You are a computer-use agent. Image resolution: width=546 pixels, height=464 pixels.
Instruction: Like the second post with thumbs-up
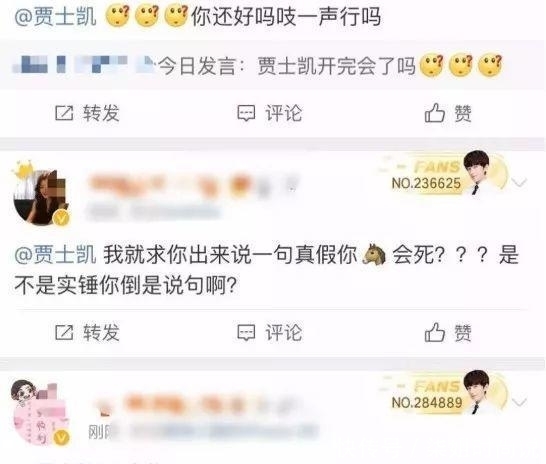point(435,332)
